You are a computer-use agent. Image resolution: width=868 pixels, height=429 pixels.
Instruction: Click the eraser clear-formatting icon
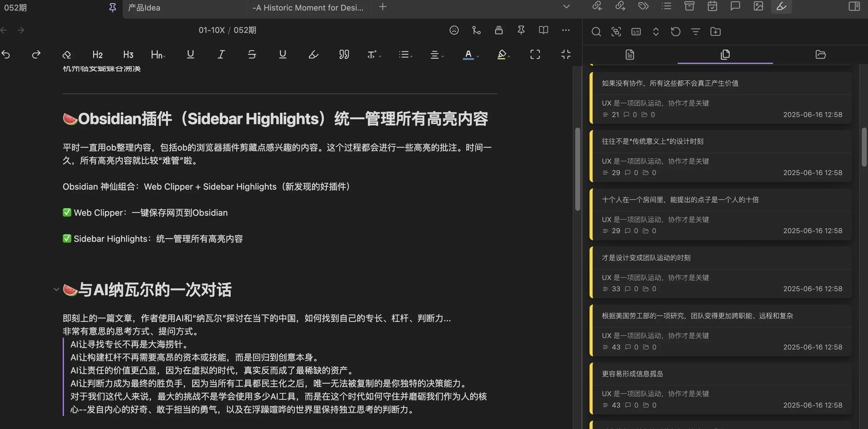(x=66, y=54)
